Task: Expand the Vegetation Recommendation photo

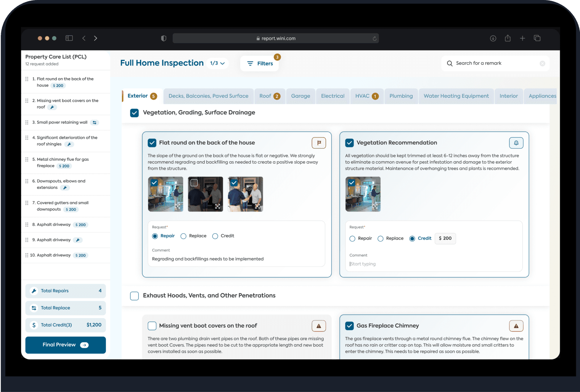Action: pyautogui.click(x=375, y=206)
